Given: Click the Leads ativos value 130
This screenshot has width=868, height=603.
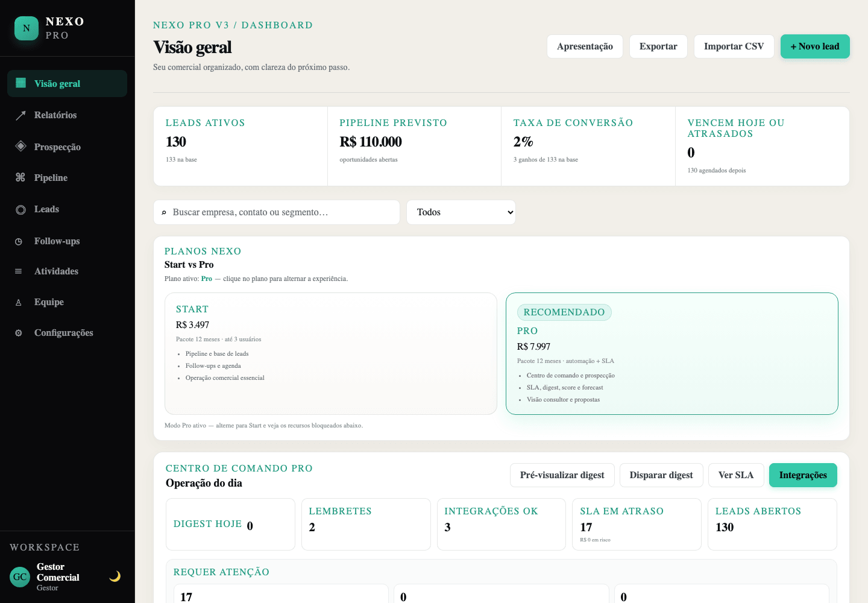Looking at the screenshot, I should click(176, 142).
